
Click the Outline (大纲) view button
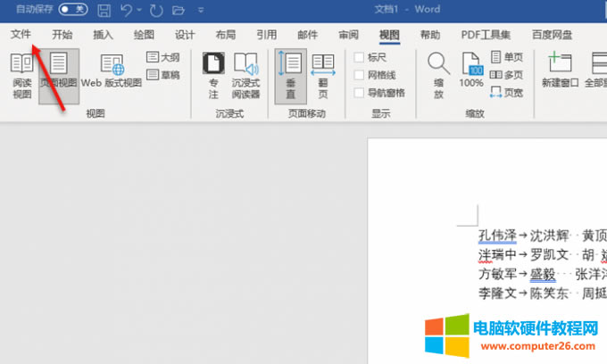coord(162,57)
